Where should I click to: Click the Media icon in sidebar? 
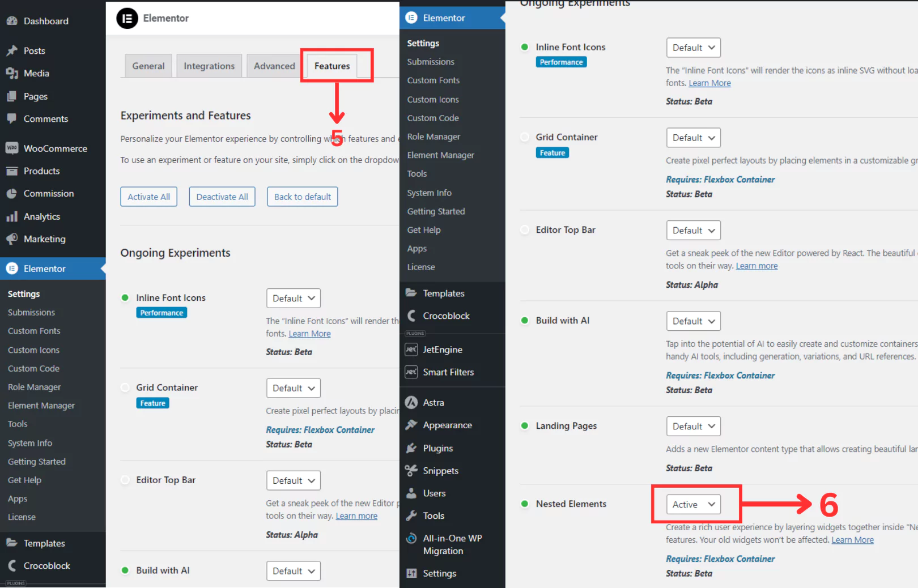[x=12, y=73]
